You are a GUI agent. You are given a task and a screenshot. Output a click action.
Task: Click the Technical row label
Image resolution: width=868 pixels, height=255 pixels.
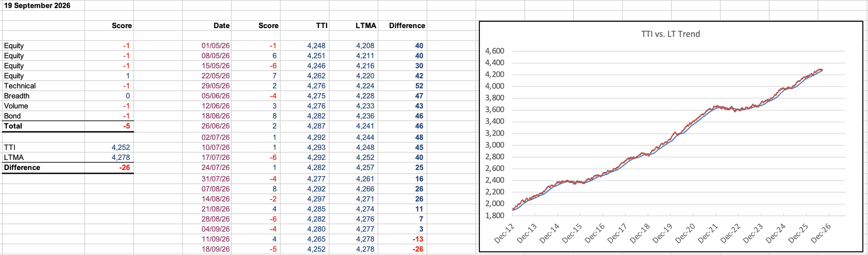20,86
